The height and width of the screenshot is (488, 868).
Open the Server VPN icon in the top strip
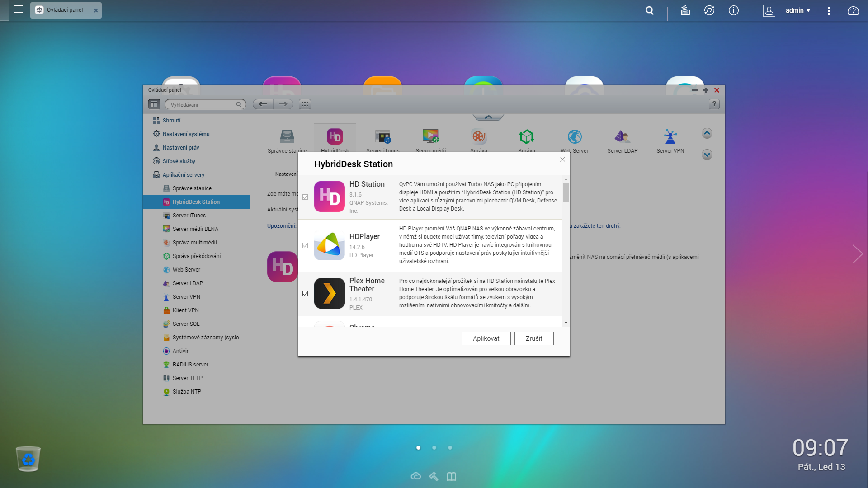click(670, 137)
